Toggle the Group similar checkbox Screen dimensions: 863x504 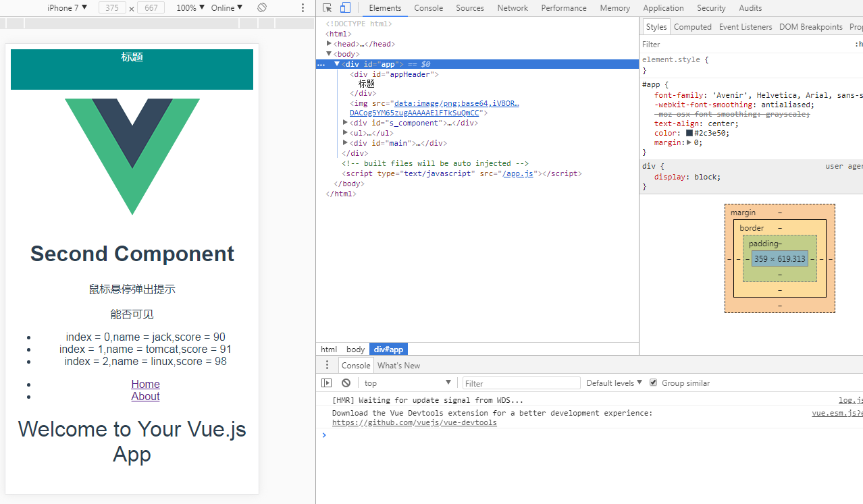pos(653,383)
